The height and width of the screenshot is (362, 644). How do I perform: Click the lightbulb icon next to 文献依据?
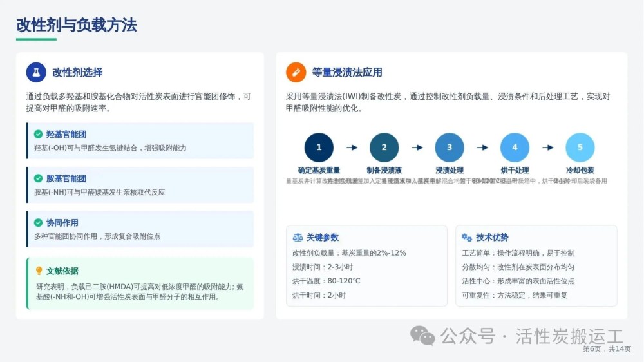tap(39, 271)
